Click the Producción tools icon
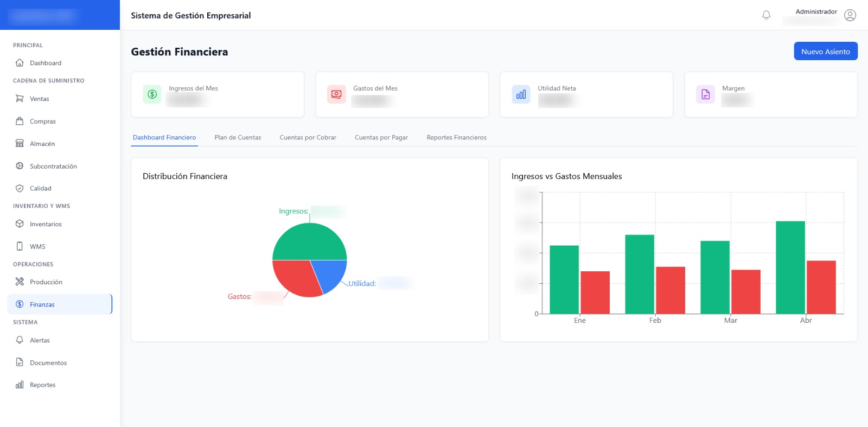This screenshot has width=868, height=427. tap(20, 282)
